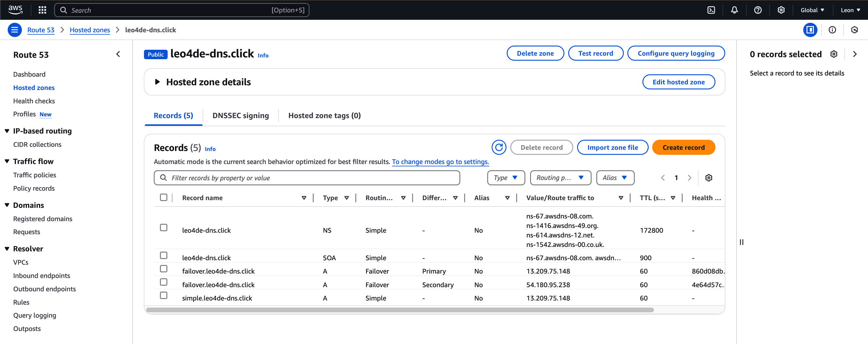Open table preferences gear beside pagination
868x344 pixels.
click(709, 178)
